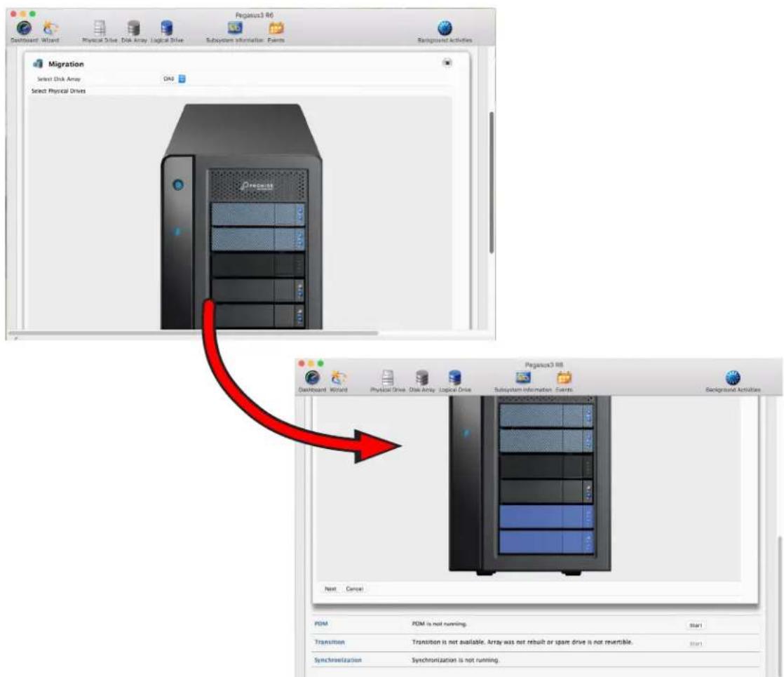Open Dashboard in the Migration heading window
This screenshot has height=677, width=784.
24,32
